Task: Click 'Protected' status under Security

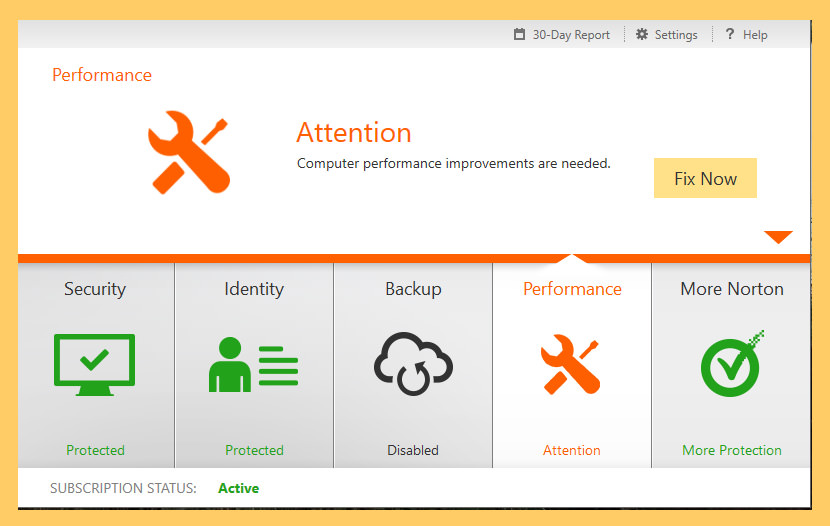Action: 95,450
